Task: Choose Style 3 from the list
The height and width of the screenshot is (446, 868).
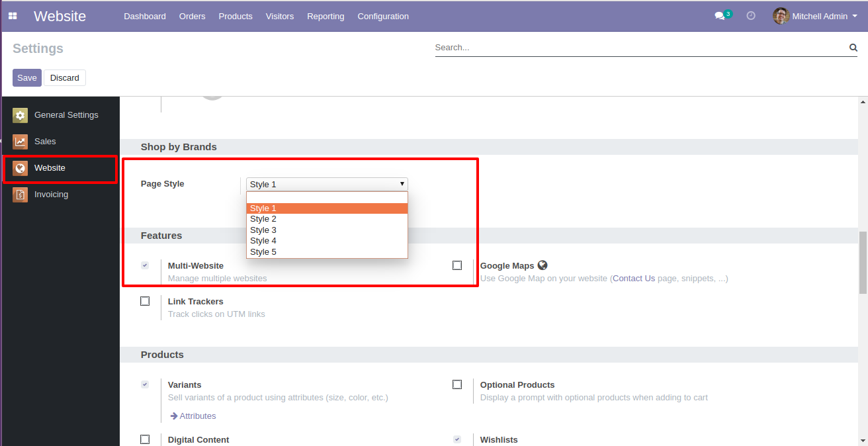Action: click(327, 230)
